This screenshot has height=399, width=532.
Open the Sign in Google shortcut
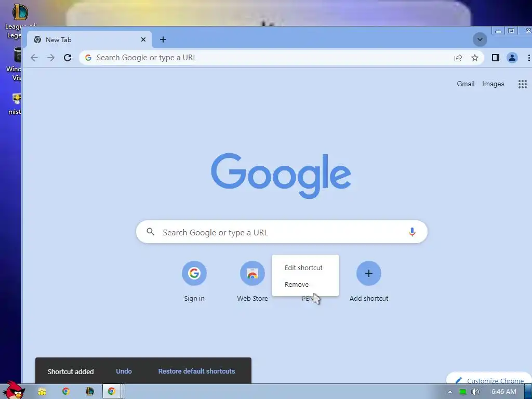194,281
